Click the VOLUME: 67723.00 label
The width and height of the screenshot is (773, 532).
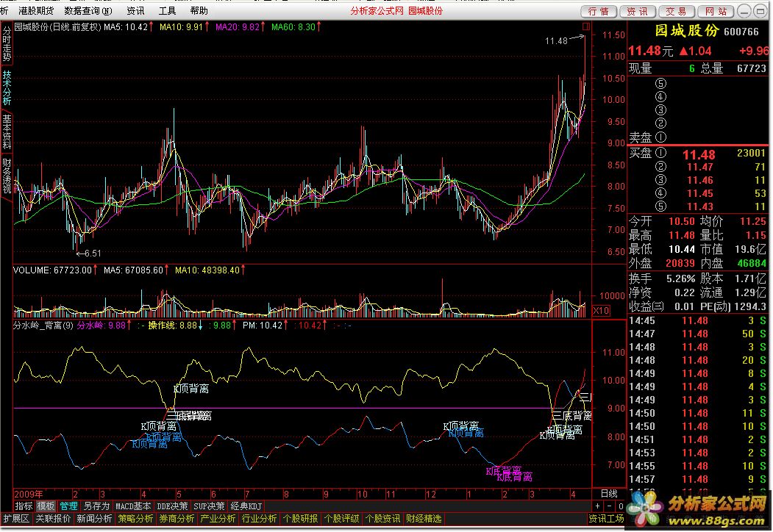54,270
